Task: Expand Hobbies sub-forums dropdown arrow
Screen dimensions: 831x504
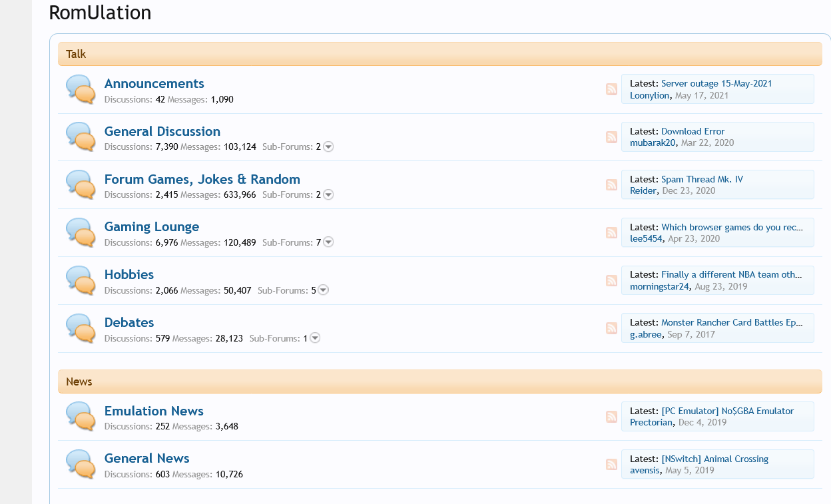Action: coord(323,290)
